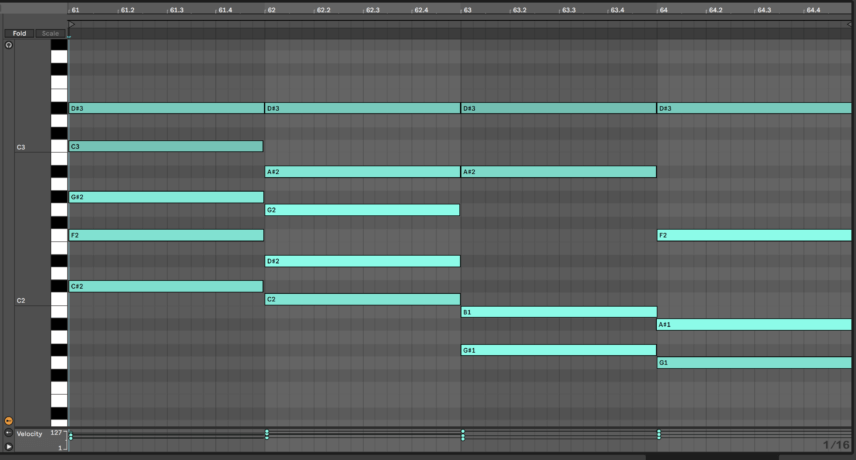Select the B1 note

[558, 312]
